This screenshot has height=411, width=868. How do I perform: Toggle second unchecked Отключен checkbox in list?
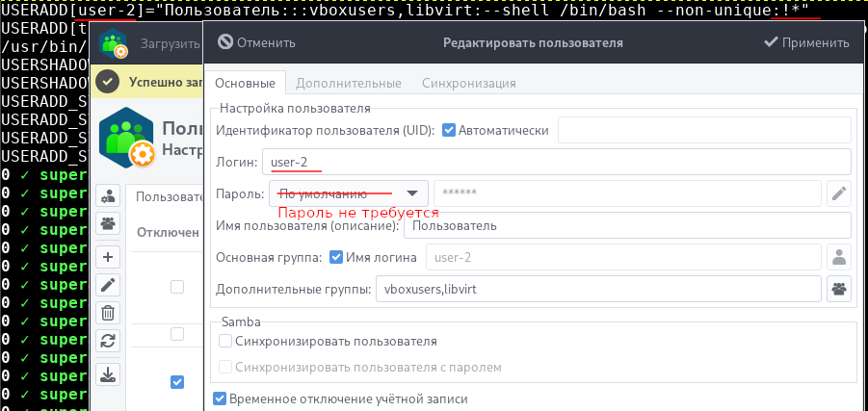(177, 334)
